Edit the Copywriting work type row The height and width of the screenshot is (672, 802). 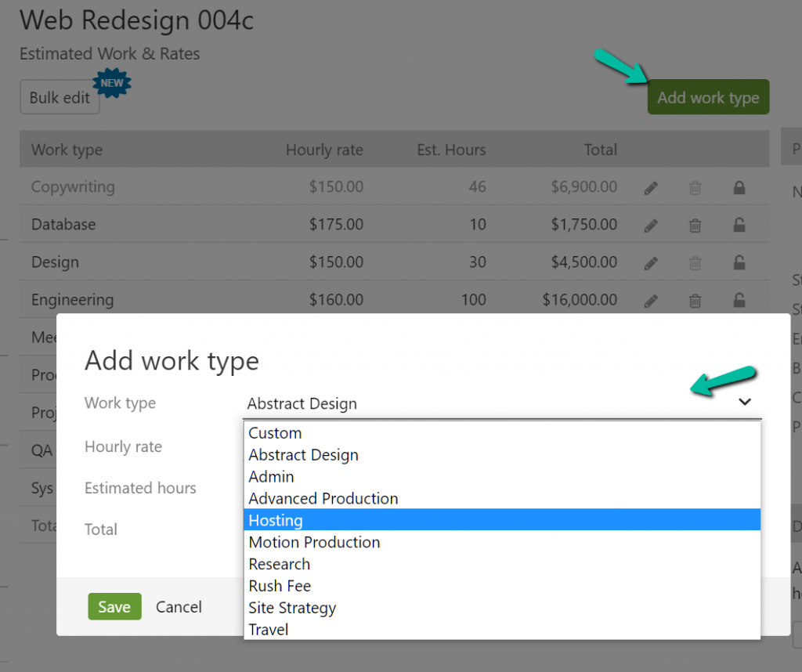point(651,187)
